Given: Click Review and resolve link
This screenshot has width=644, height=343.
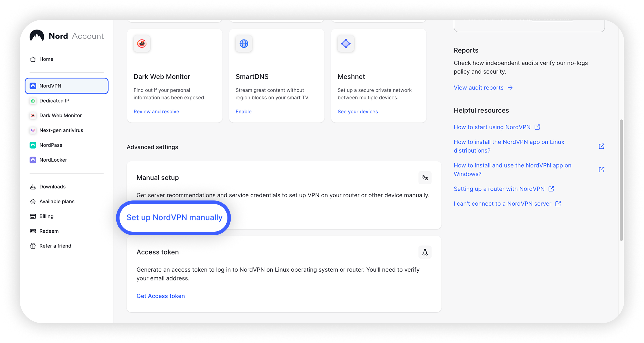Looking at the screenshot, I should tap(156, 112).
